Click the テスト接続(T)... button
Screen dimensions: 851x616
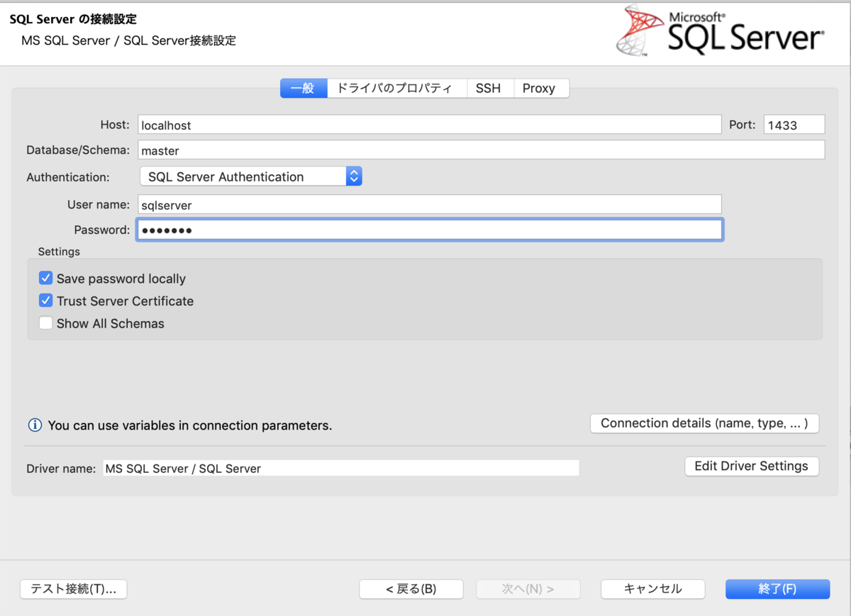pyautogui.click(x=74, y=589)
